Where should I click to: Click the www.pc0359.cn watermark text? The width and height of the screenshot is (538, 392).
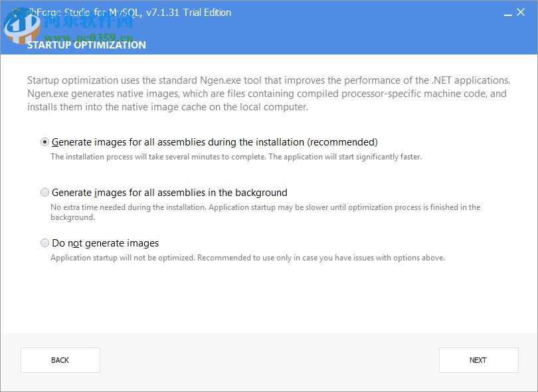coord(90,37)
